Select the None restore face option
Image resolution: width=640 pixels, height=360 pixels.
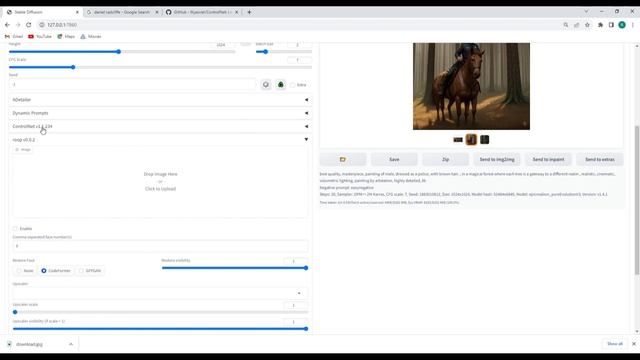tap(24, 271)
